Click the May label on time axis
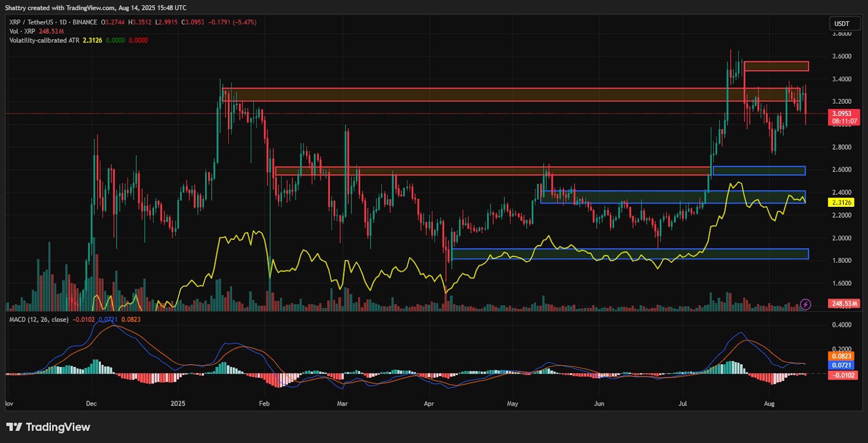Viewport: 868px width, 443px height. [513, 404]
